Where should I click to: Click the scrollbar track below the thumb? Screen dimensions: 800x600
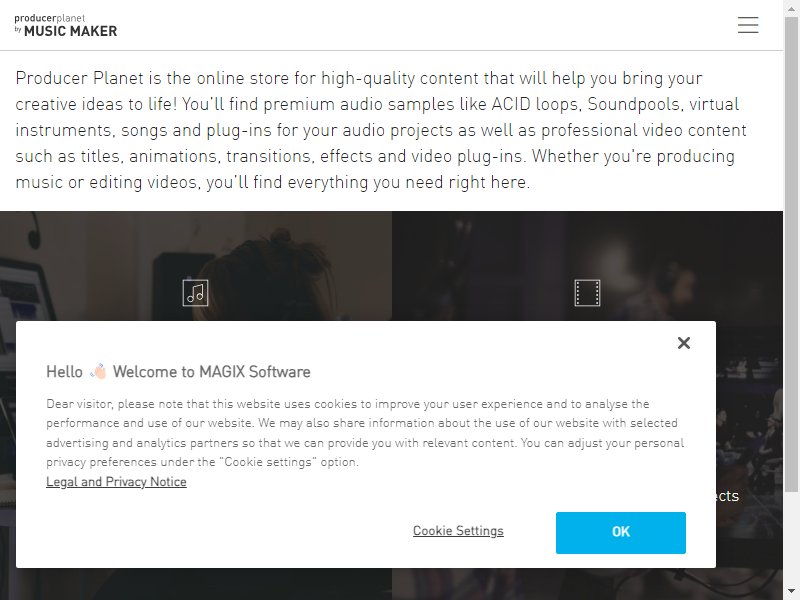[x=791, y=538]
